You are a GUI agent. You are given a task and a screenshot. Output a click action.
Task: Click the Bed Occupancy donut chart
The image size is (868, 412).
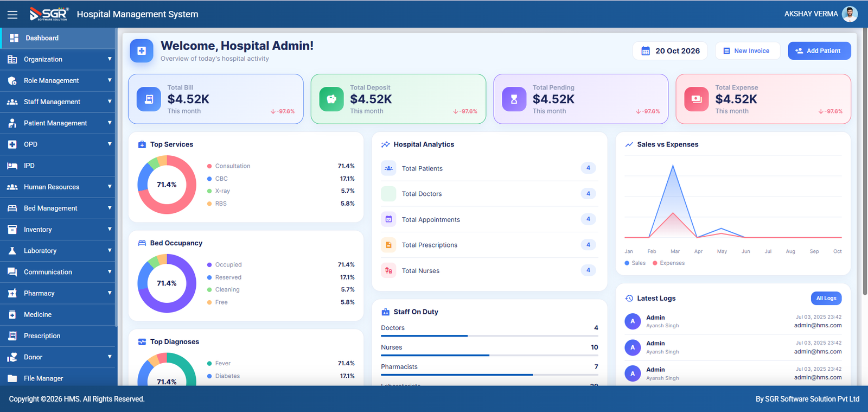point(167,283)
